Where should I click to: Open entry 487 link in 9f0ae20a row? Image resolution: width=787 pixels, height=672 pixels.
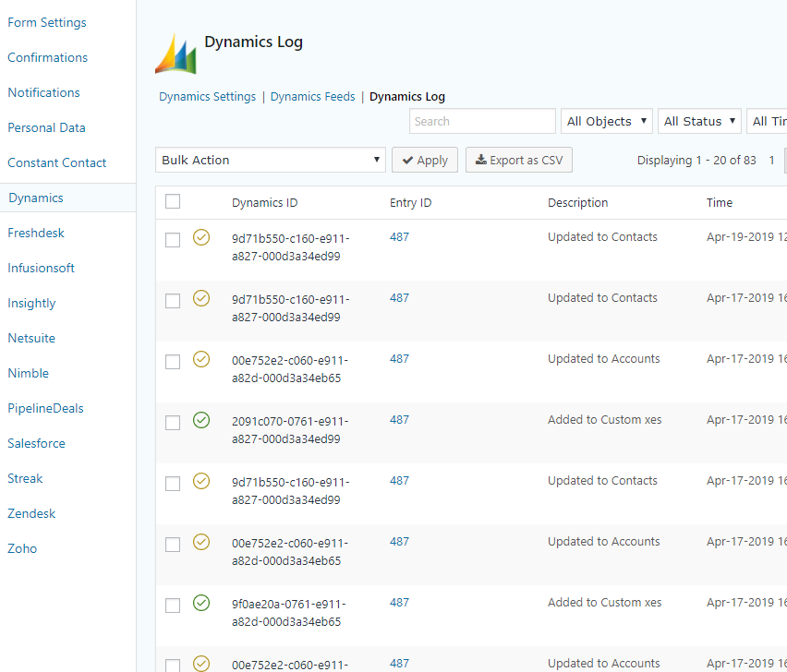click(400, 602)
